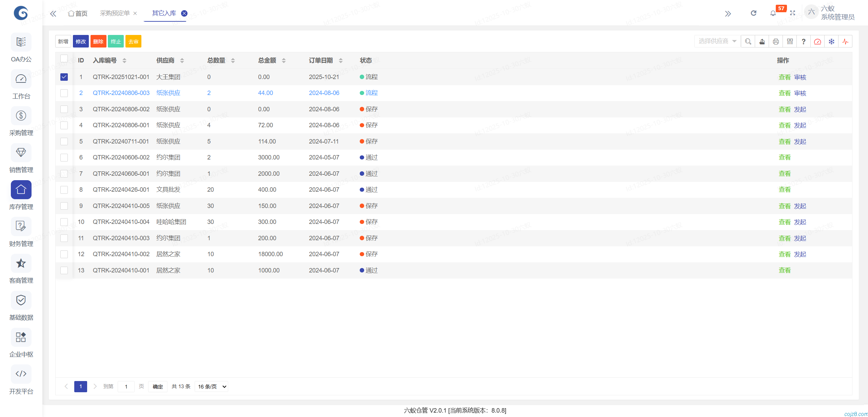The width and height of the screenshot is (868, 417).
Task: Click 发起 link for QTRK-20240410-005
Action: click(800, 206)
